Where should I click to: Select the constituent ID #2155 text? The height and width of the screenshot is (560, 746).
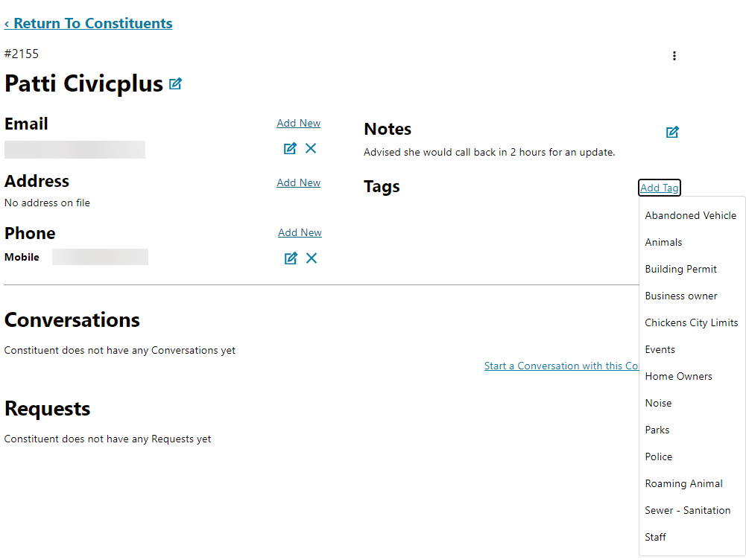pyautogui.click(x=22, y=54)
